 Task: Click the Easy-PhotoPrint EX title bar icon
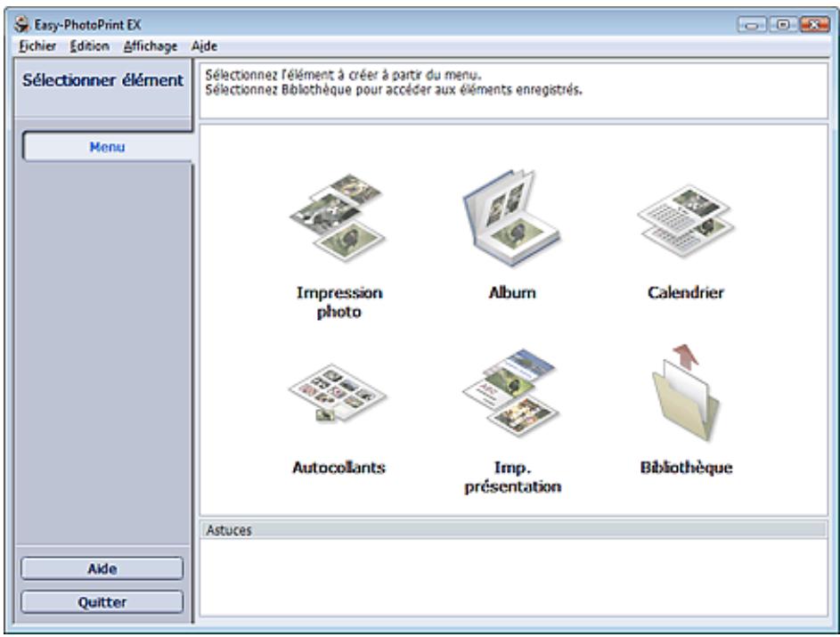pos(21,24)
